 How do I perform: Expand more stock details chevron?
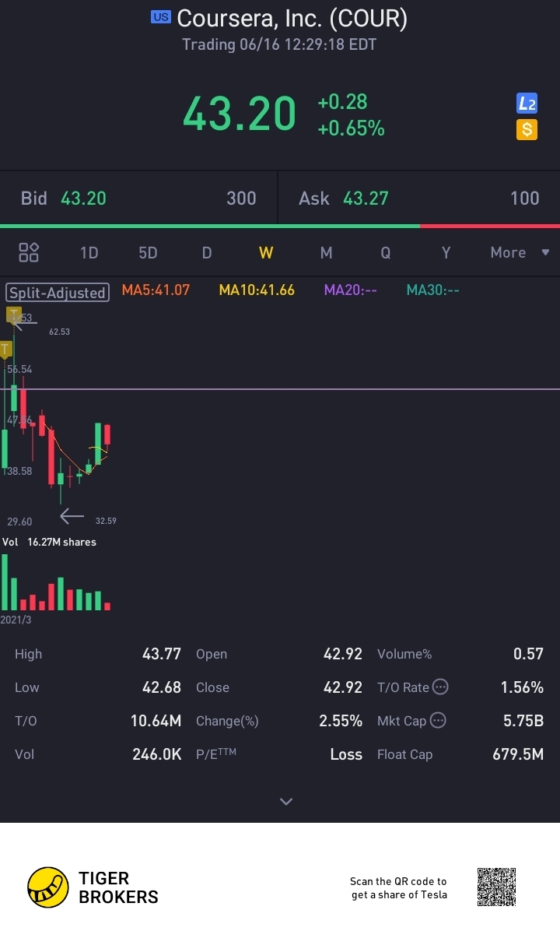click(x=286, y=801)
